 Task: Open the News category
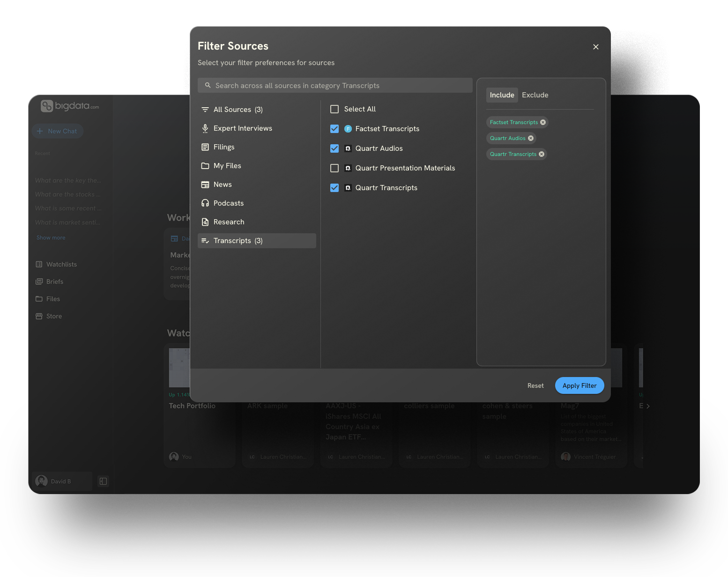pos(257,185)
